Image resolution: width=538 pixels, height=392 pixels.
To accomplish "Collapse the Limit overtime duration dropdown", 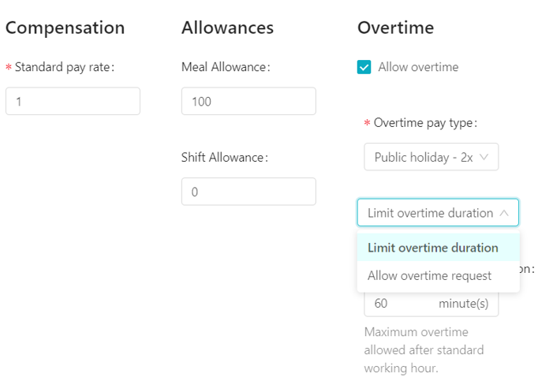I will tap(438, 213).
